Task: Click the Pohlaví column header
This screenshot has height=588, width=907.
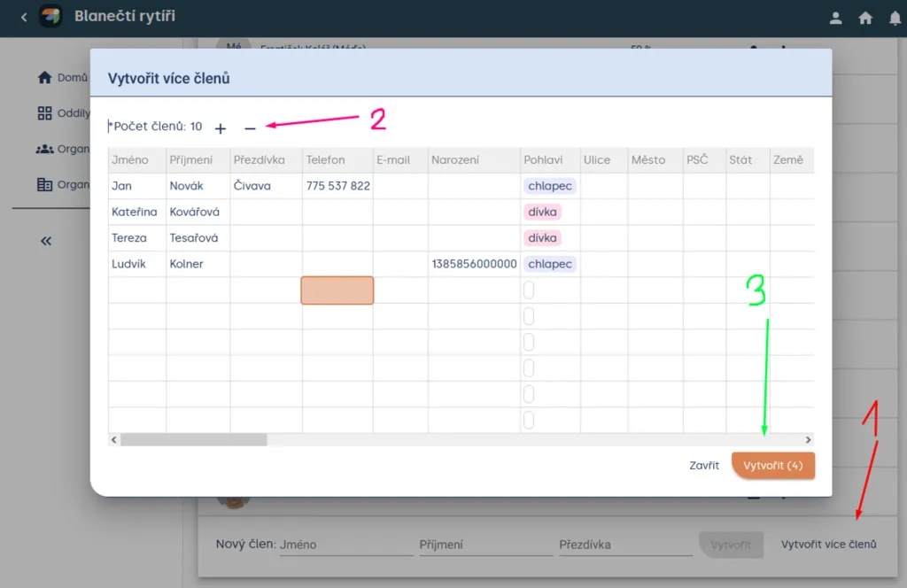Action: point(550,160)
